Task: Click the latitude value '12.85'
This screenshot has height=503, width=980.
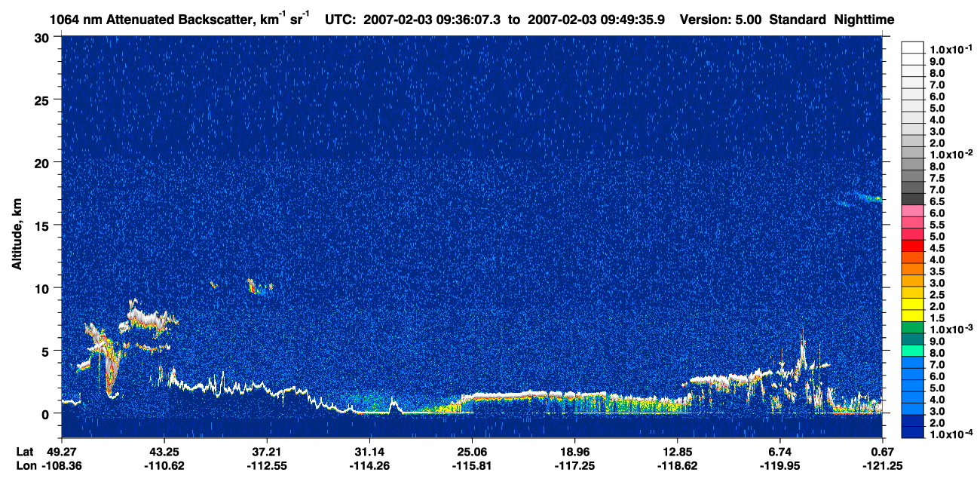Action: pyautogui.click(x=678, y=451)
